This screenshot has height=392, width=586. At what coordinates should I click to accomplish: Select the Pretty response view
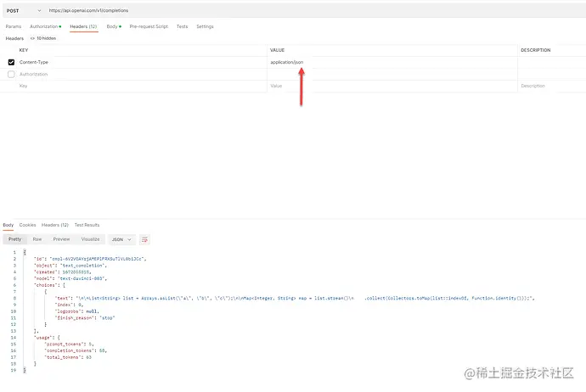tap(15, 239)
